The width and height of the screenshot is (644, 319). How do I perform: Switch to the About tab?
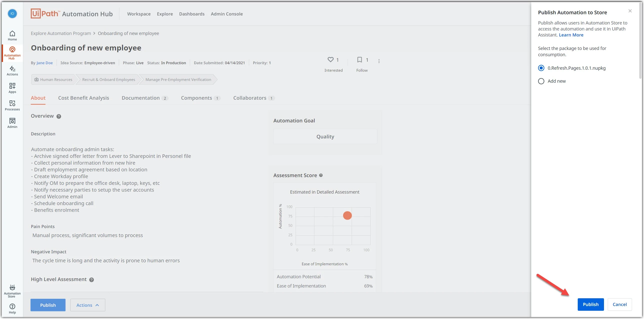(38, 98)
